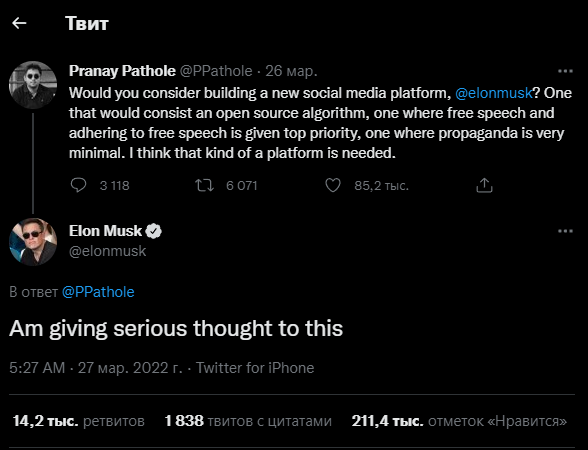The width and height of the screenshot is (588, 450).
Task: Like Pranay Pathole's tweet with heart icon
Action: pos(333,185)
